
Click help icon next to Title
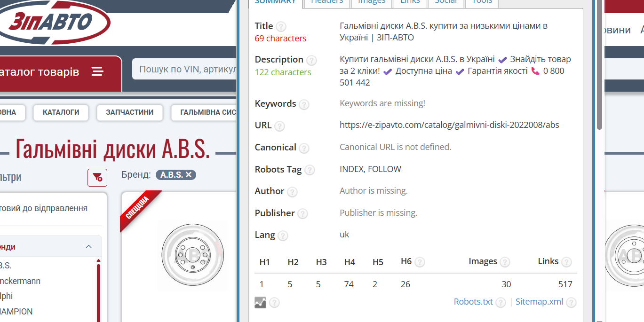point(281,27)
